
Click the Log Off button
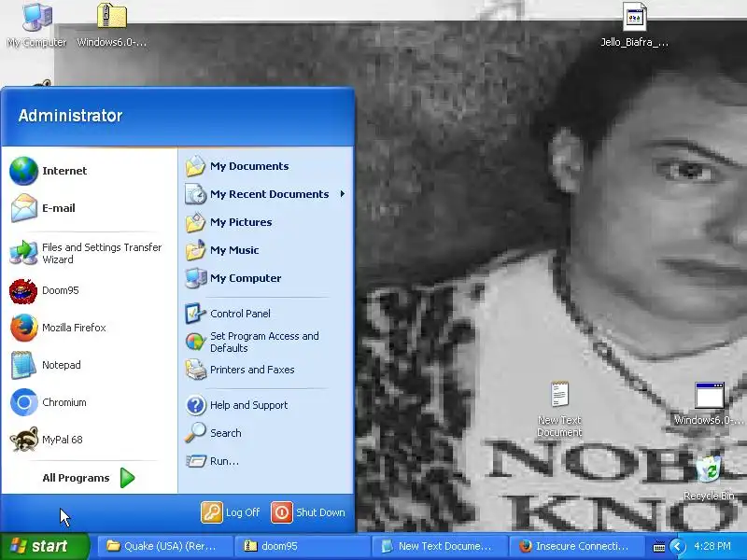pyautogui.click(x=231, y=512)
